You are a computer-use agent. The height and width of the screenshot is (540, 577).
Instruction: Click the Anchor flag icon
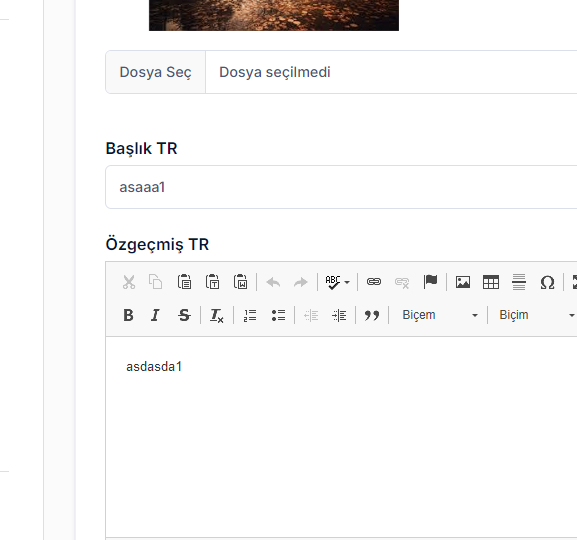coord(430,282)
